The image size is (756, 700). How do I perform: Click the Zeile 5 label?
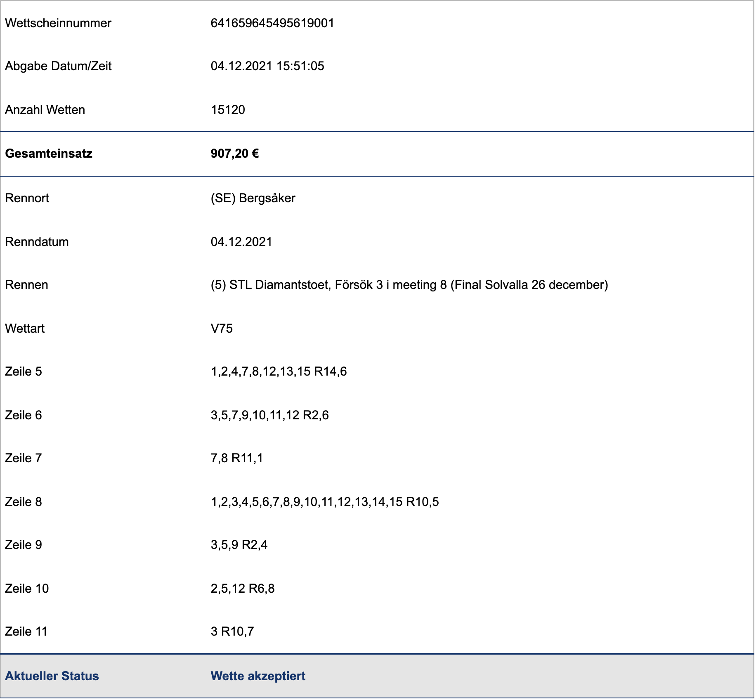pyautogui.click(x=24, y=371)
